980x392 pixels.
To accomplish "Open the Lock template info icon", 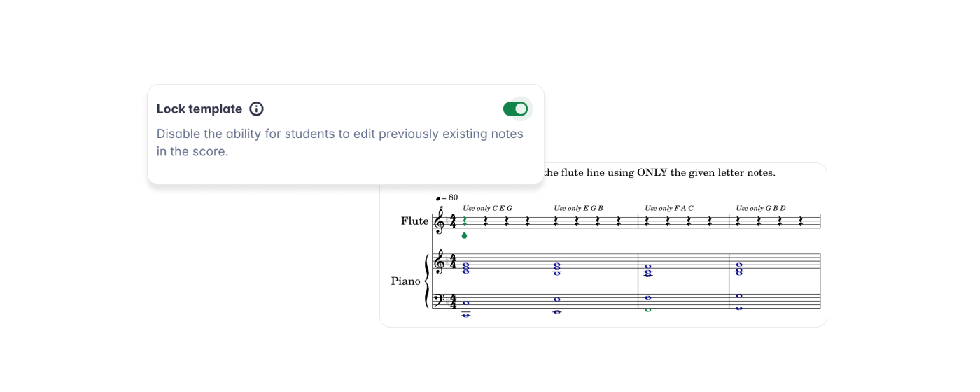I will coord(257,109).
